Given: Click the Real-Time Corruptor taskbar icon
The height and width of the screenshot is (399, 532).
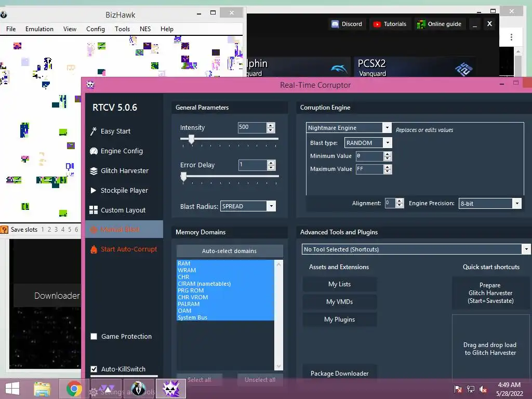Looking at the screenshot, I should coord(171,389).
